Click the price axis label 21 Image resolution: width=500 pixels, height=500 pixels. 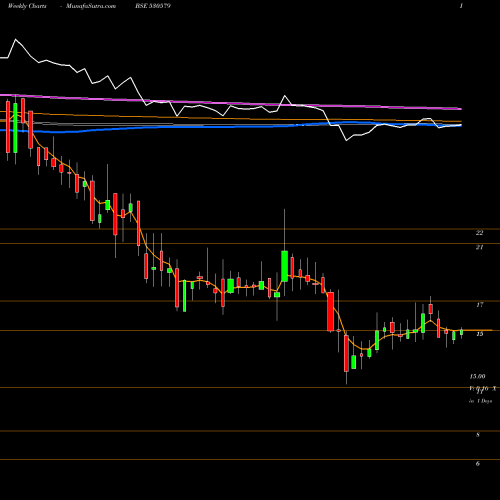pos(479,247)
